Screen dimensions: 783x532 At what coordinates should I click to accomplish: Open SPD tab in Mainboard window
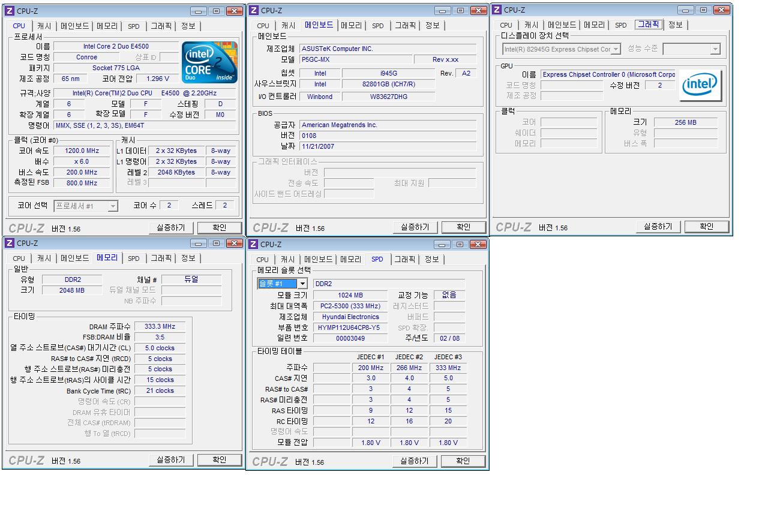[377, 26]
